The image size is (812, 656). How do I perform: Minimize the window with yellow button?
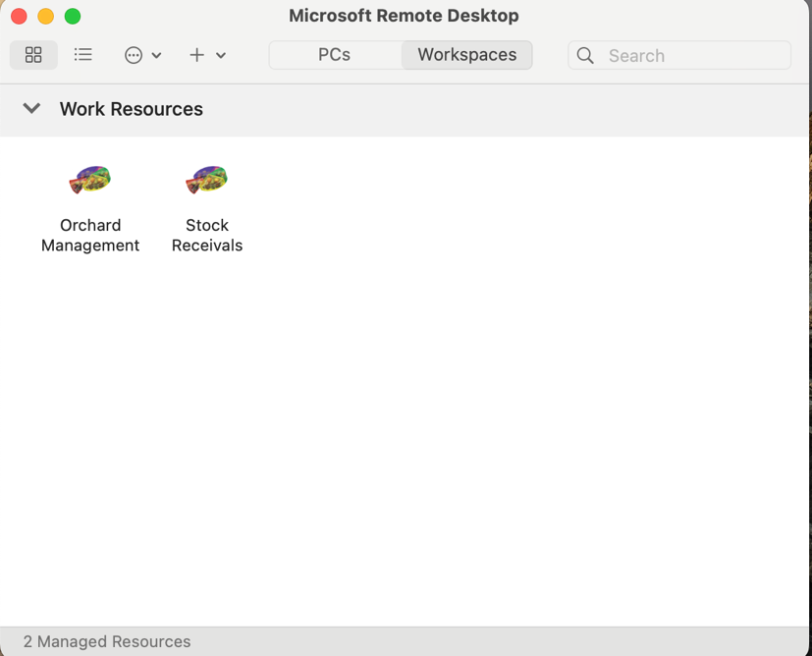point(45,16)
